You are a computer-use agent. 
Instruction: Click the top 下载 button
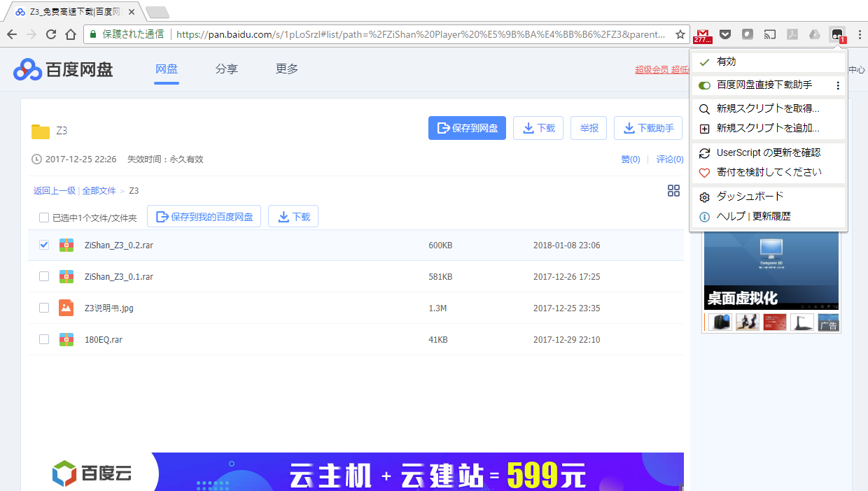pyautogui.click(x=538, y=128)
